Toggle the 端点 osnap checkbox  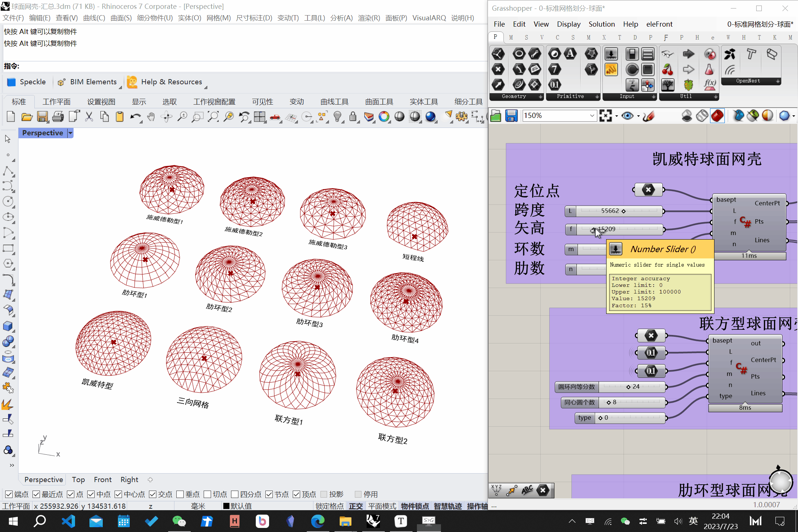click(9, 494)
